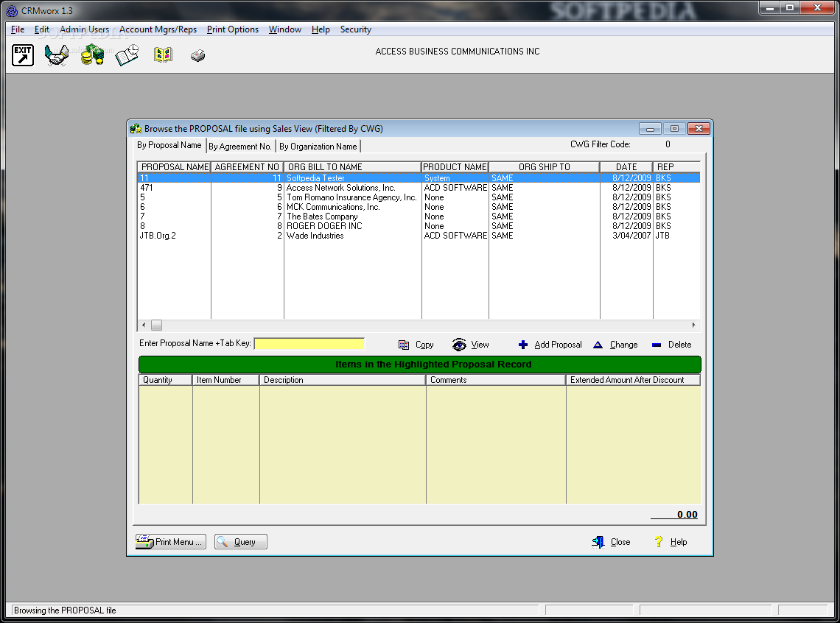This screenshot has width=840, height=623.
Task: Select the Wade Industries row
Action: (x=419, y=236)
